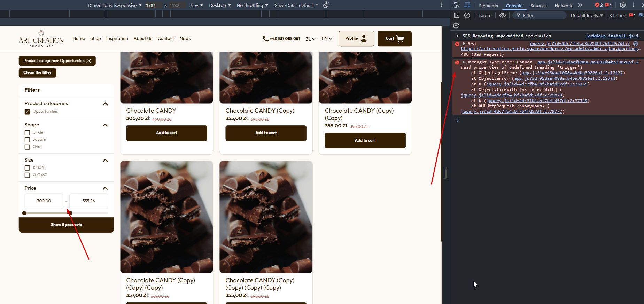Viewport: 644px width, 304px height.
Task: Remove Opportunities category filter X
Action: [x=89, y=61]
